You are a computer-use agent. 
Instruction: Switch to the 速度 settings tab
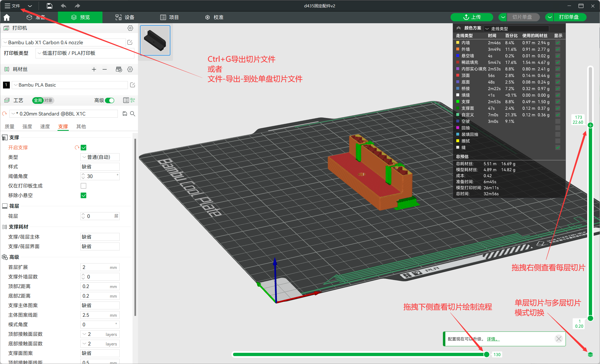45,126
